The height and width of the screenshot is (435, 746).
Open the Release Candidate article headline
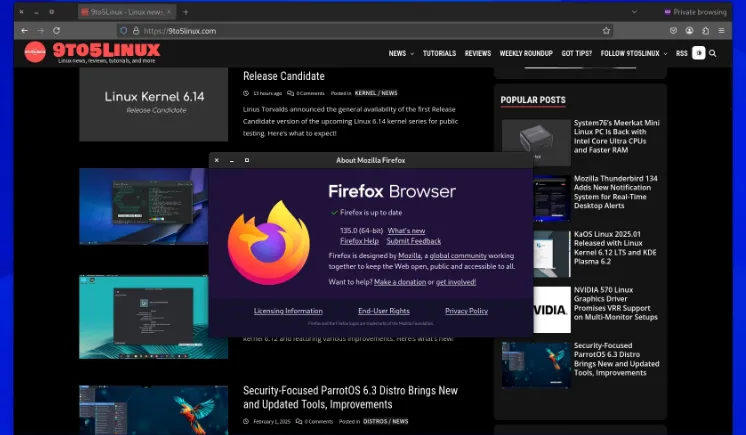click(x=284, y=76)
